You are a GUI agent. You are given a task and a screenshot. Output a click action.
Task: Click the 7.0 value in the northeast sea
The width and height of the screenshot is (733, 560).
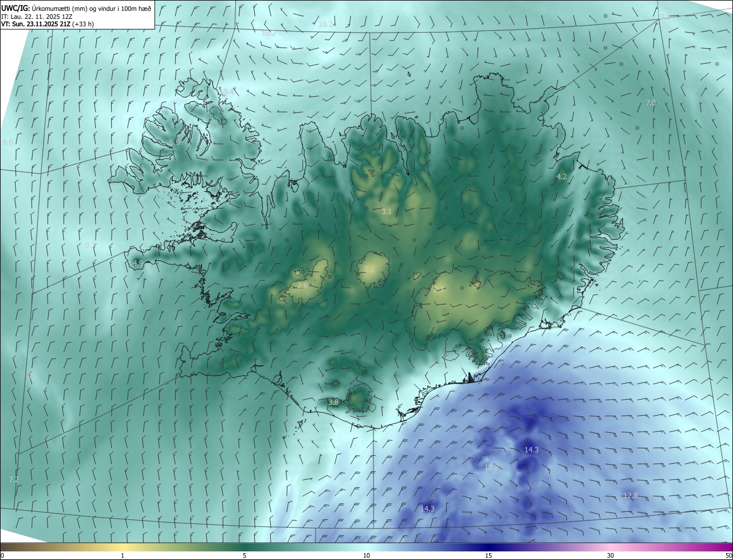click(x=651, y=102)
